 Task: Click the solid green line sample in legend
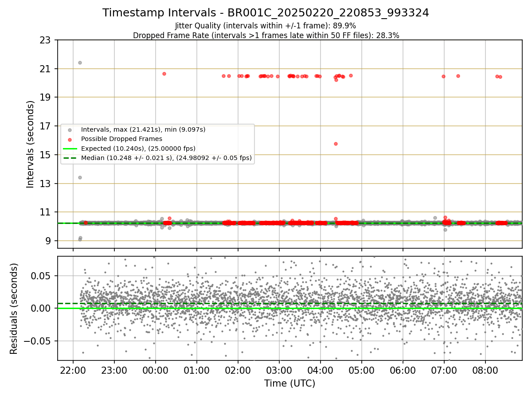(x=70, y=149)
